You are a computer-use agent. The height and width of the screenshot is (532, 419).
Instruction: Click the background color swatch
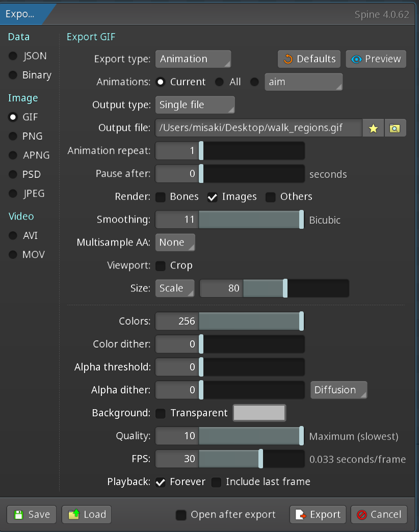coord(259,413)
